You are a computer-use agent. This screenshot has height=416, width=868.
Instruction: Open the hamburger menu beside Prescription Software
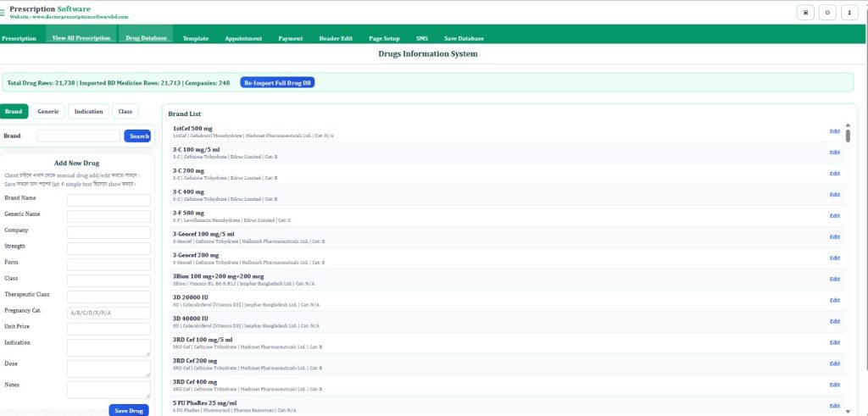click(x=3, y=13)
